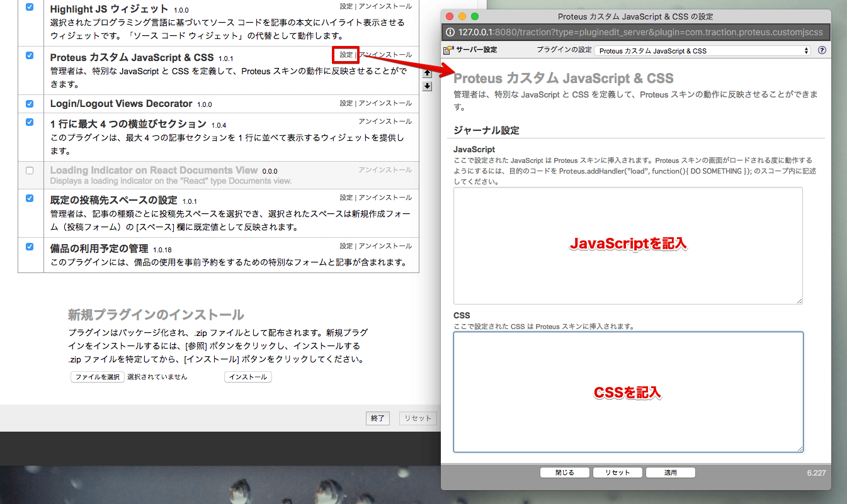
Task: Uncheck the Highlight JS ウィジェット plugin checkbox
Action: click(x=30, y=7)
